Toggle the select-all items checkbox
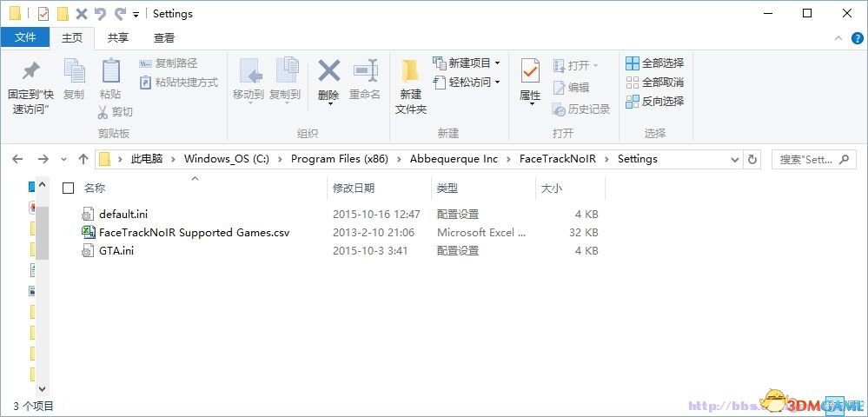Image resolution: width=868 pixels, height=417 pixels. [x=68, y=189]
